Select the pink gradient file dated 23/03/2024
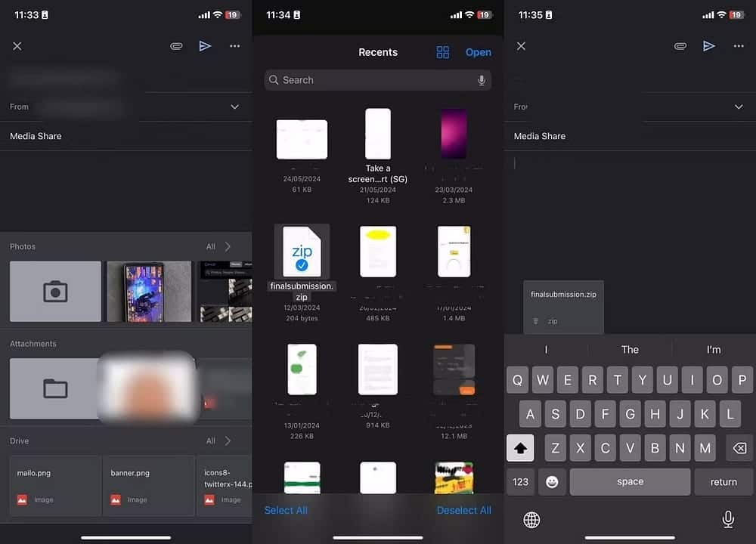The image size is (756, 544). [454, 134]
